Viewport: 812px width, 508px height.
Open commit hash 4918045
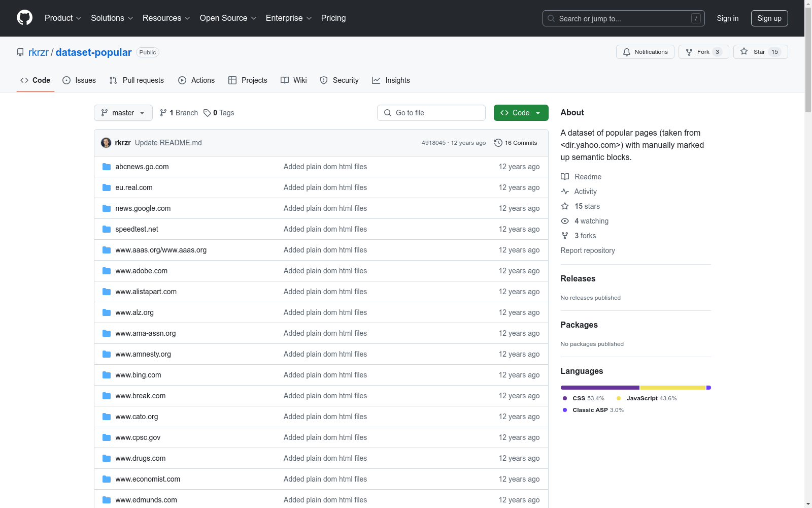[433, 143]
